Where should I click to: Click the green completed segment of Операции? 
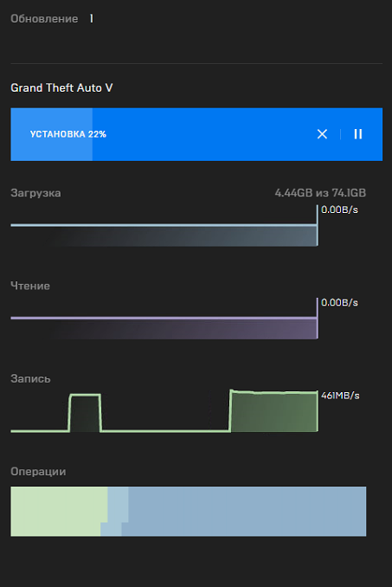click(x=58, y=512)
